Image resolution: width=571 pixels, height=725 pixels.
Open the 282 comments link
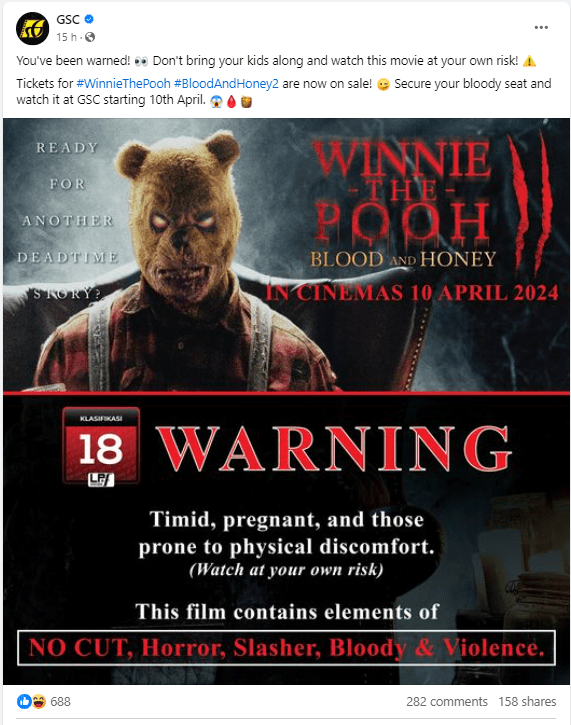click(447, 701)
